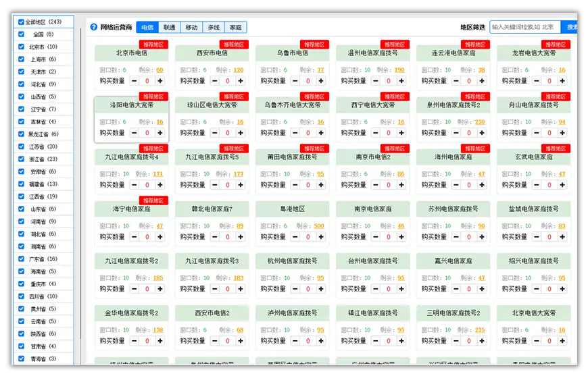Click minus on 金华电信家庭拨号2 card
This screenshot has height=378, width=588.
(134, 341)
